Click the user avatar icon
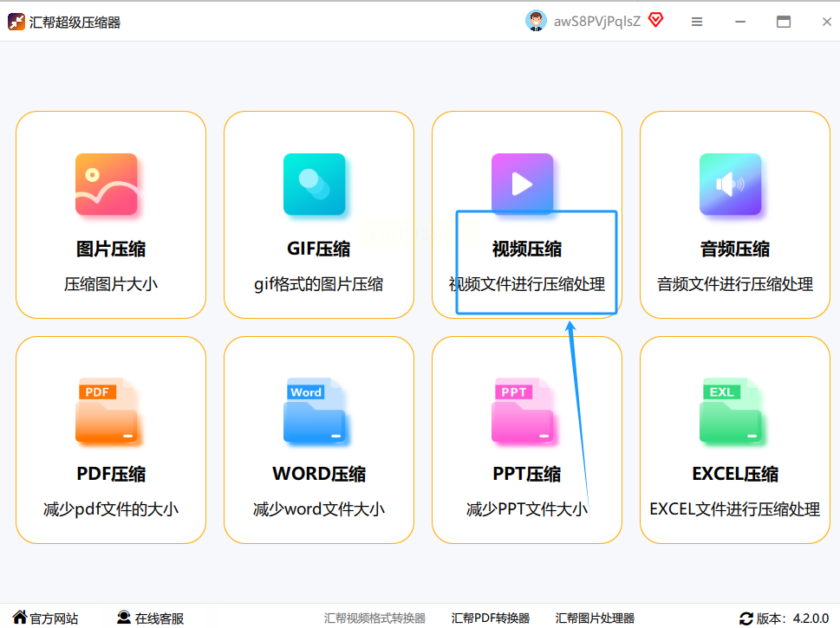Viewport: 840px width, 628px height. coord(536,21)
